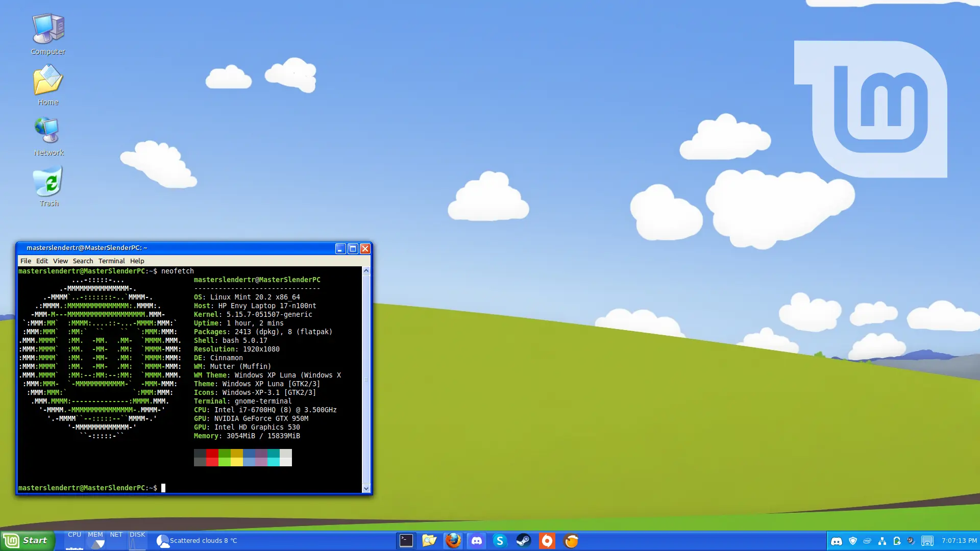The height and width of the screenshot is (551, 980).
Task: Open the orange circle app in taskbar
Action: [547, 541]
